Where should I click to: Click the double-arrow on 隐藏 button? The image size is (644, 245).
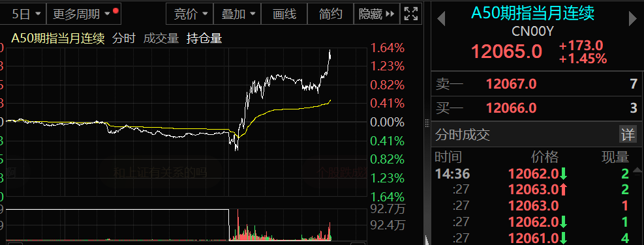click(390, 14)
